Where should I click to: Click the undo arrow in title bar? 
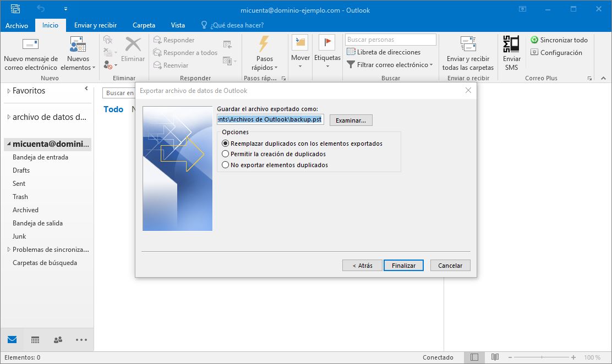pos(41,9)
